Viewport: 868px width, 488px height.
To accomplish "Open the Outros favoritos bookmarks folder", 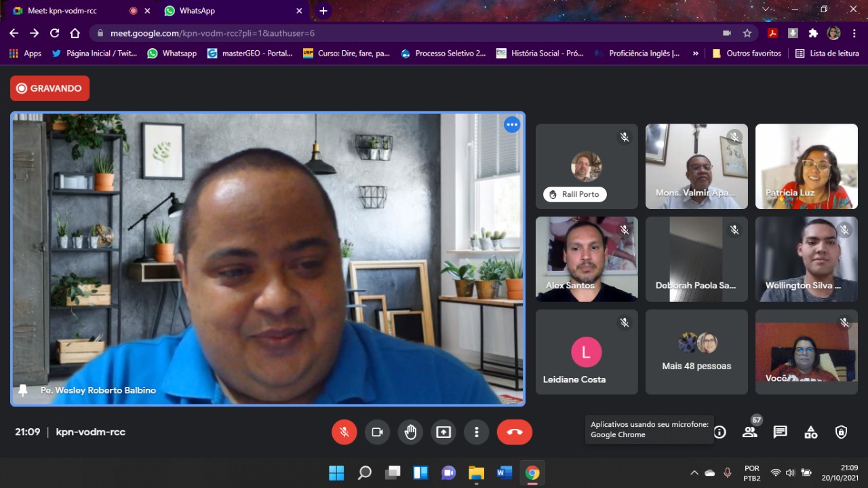I will click(747, 53).
